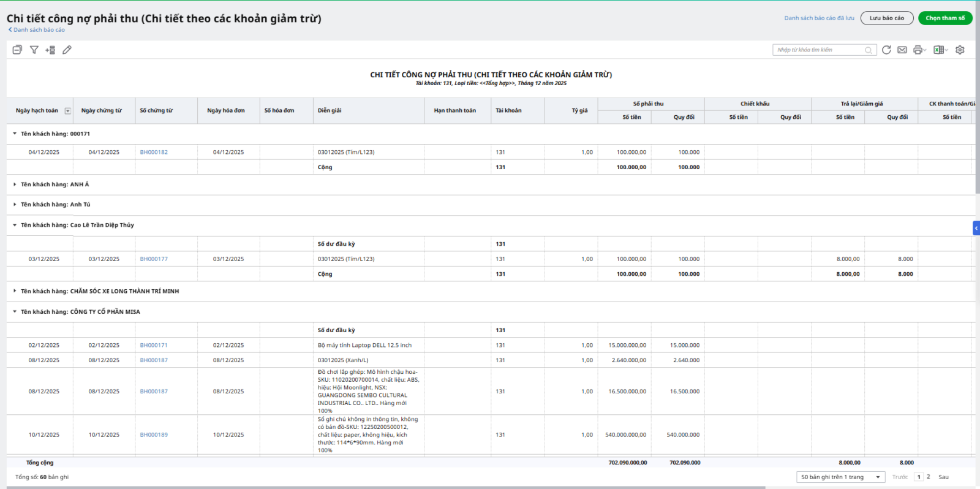Click the printer icon
Viewport: 980px width, 489px height.
(918, 50)
